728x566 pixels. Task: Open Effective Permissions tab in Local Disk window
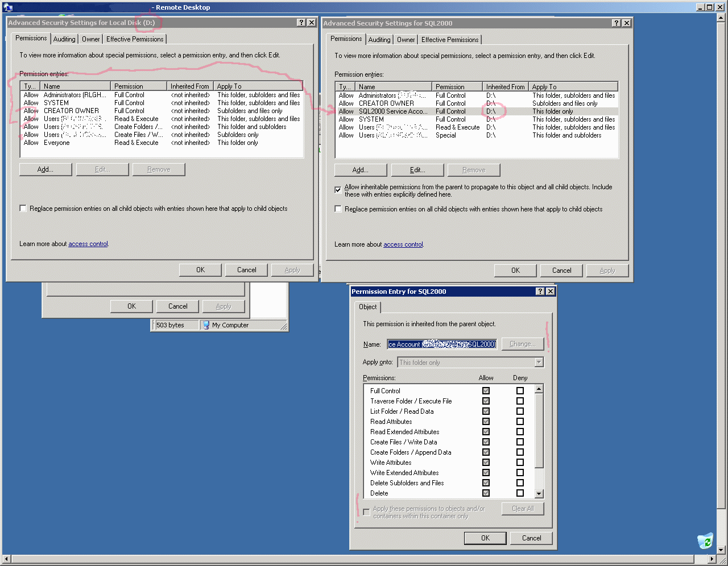[135, 39]
